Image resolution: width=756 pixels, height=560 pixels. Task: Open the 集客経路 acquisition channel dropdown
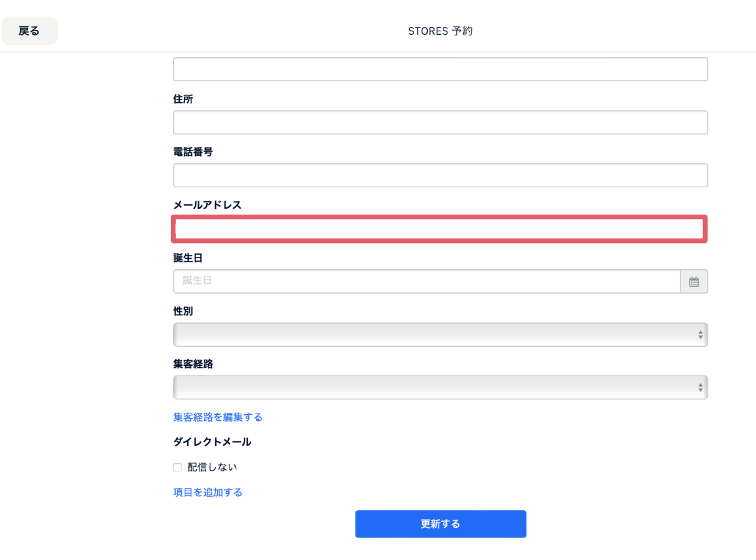[440, 388]
